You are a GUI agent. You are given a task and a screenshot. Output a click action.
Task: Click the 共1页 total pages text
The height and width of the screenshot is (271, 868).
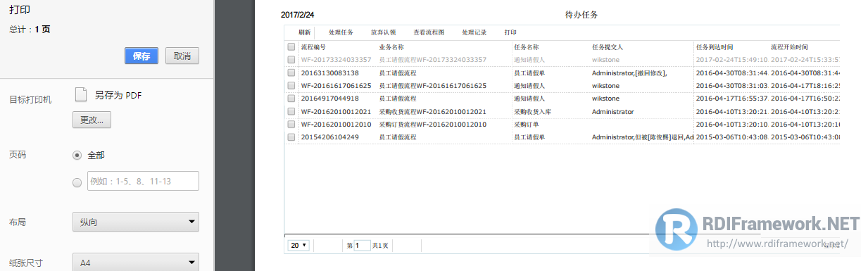tap(380, 245)
